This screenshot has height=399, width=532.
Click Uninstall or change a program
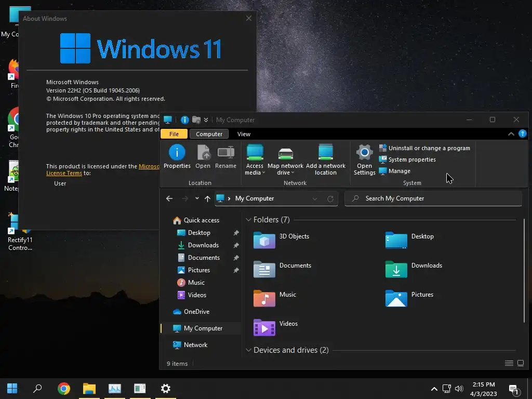tap(425, 148)
